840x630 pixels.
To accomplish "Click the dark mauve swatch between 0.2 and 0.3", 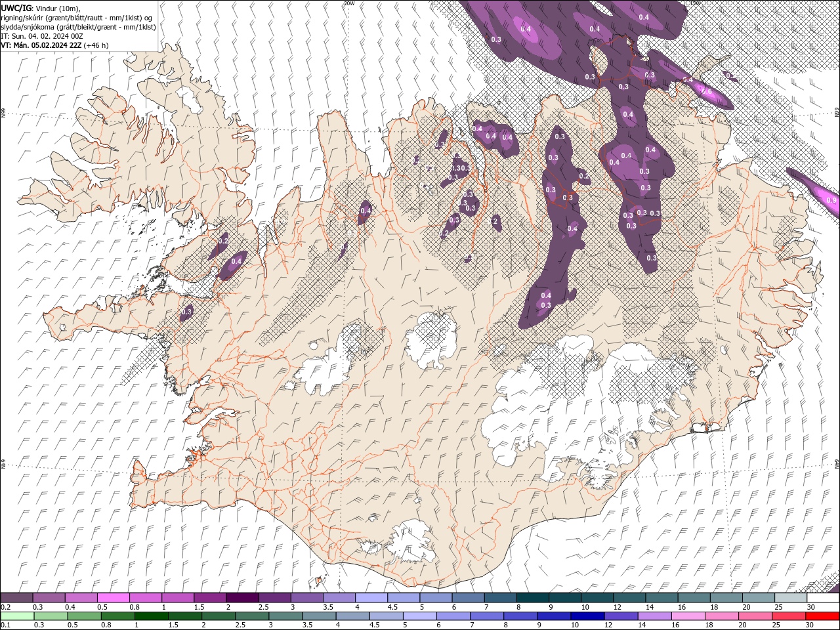I will pyautogui.click(x=16, y=598).
